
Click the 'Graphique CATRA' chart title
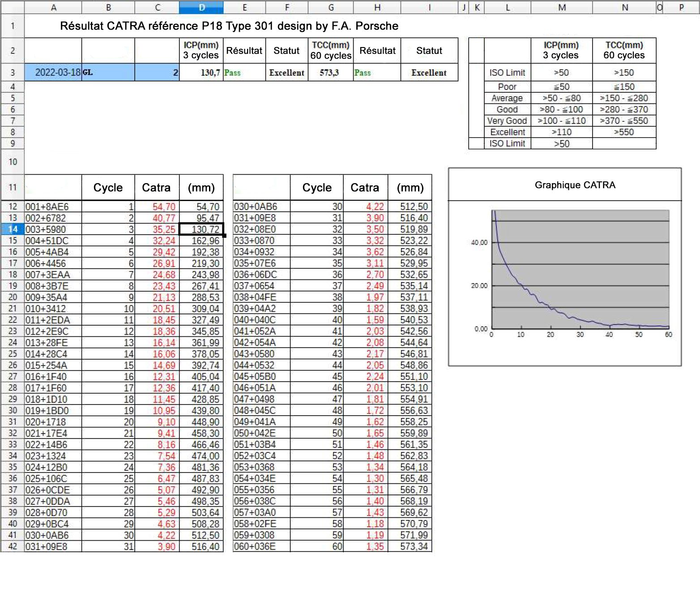pos(575,185)
